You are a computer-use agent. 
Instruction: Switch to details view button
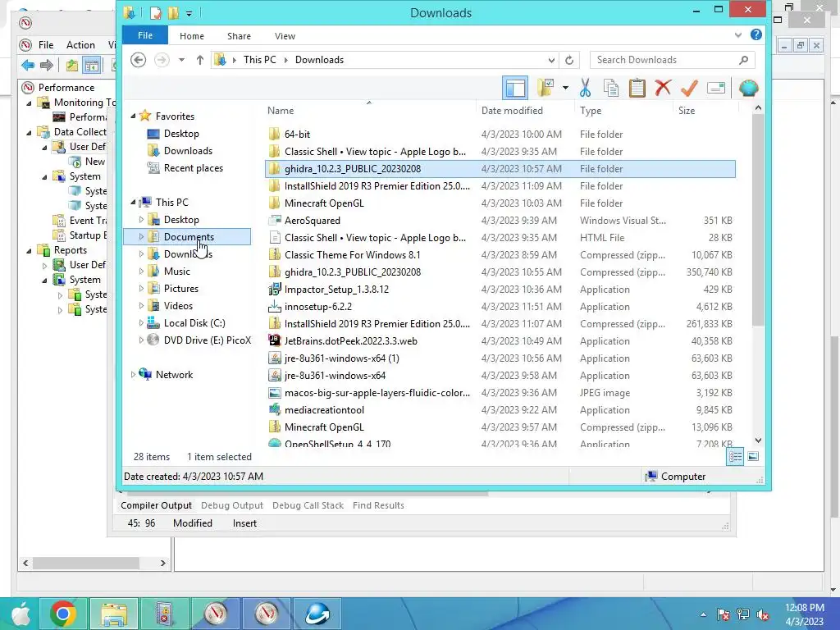tap(735, 456)
